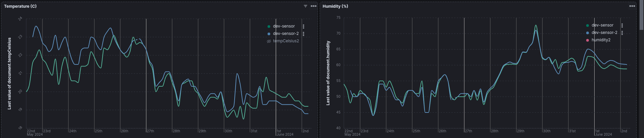Toggle dev-sensor-2 series label in Temperature legend

286,34
